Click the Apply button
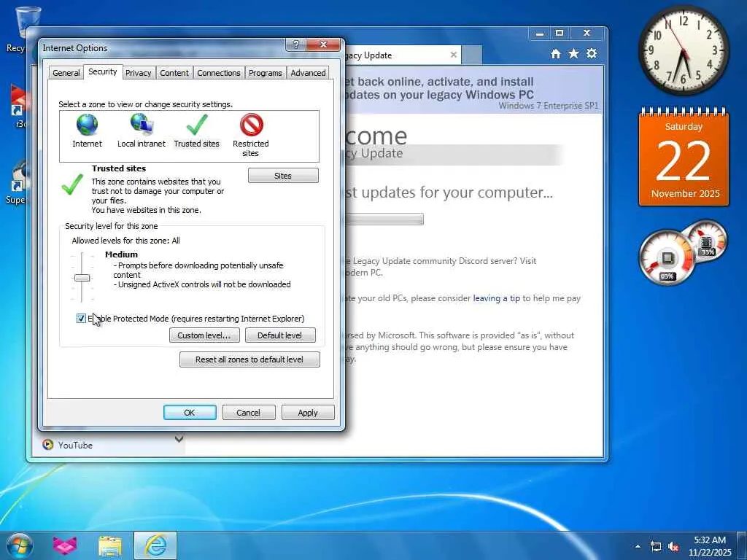Image resolution: width=747 pixels, height=560 pixels. (x=308, y=413)
